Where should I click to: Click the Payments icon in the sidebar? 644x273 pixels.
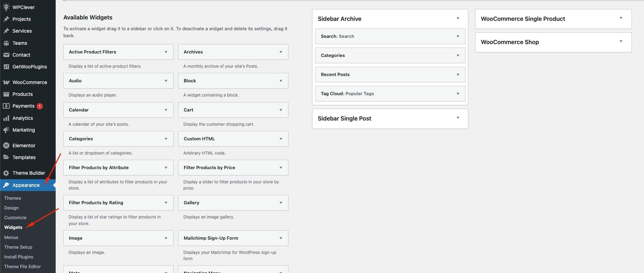[6, 106]
